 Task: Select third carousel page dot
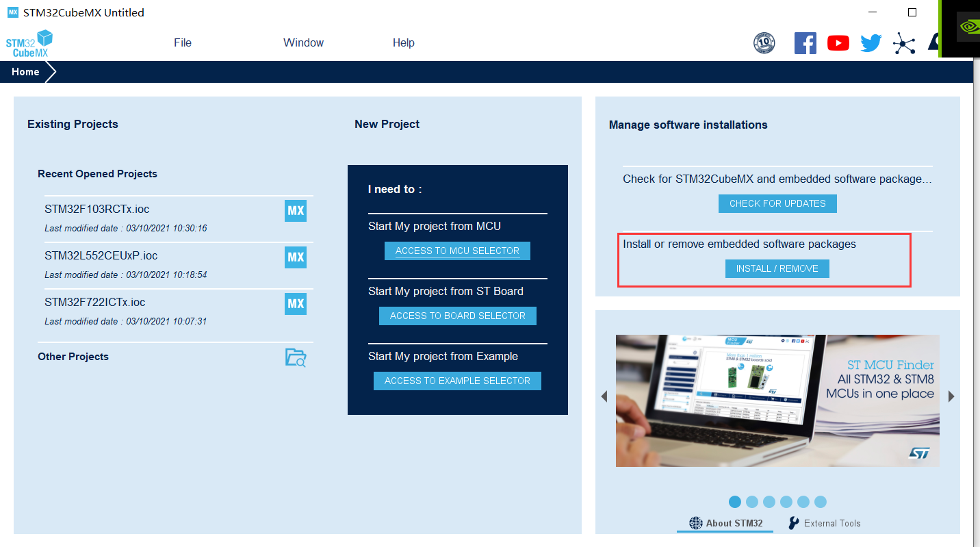769,502
